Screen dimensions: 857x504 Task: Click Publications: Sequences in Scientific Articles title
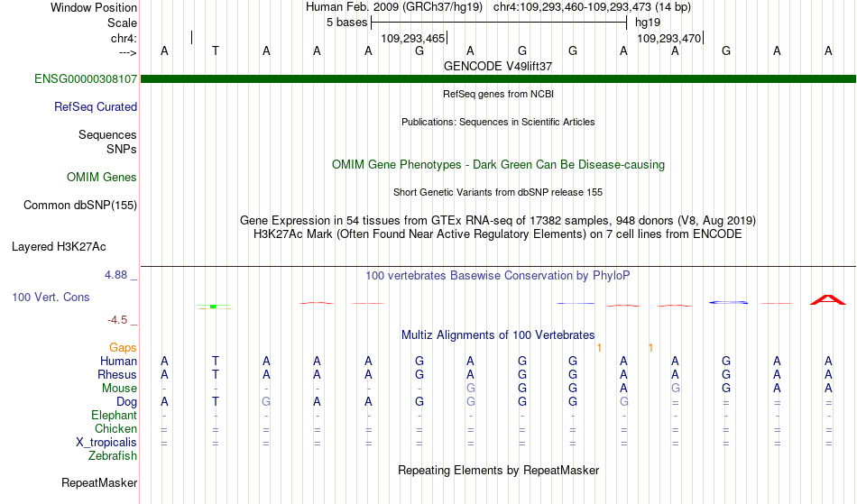498,122
